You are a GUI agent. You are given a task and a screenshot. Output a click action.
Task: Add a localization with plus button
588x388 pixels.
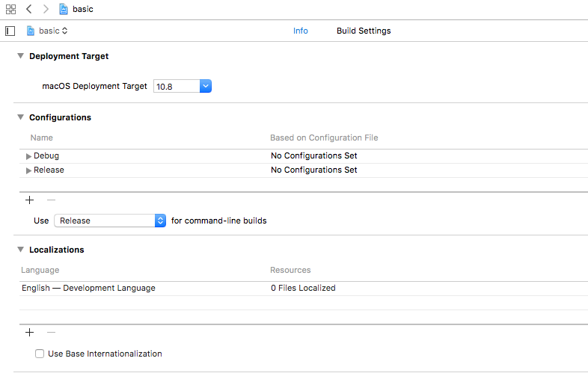[x=30, y=332]
